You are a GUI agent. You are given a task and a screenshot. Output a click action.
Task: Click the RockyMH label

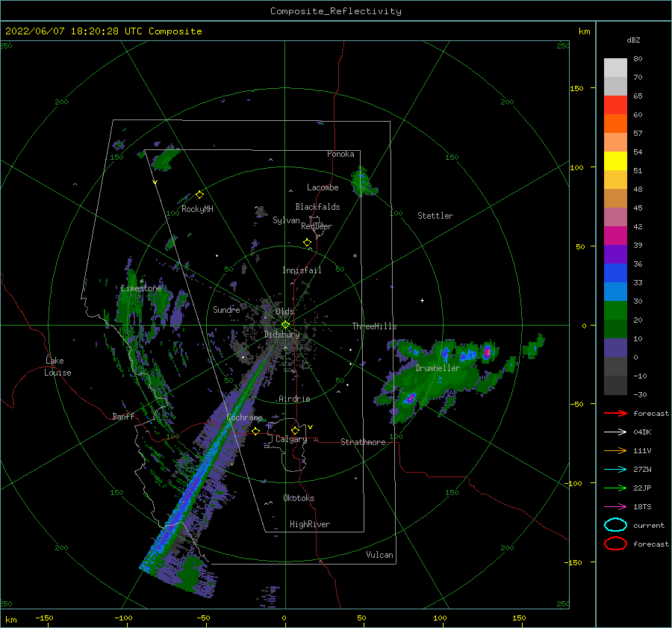197,209
